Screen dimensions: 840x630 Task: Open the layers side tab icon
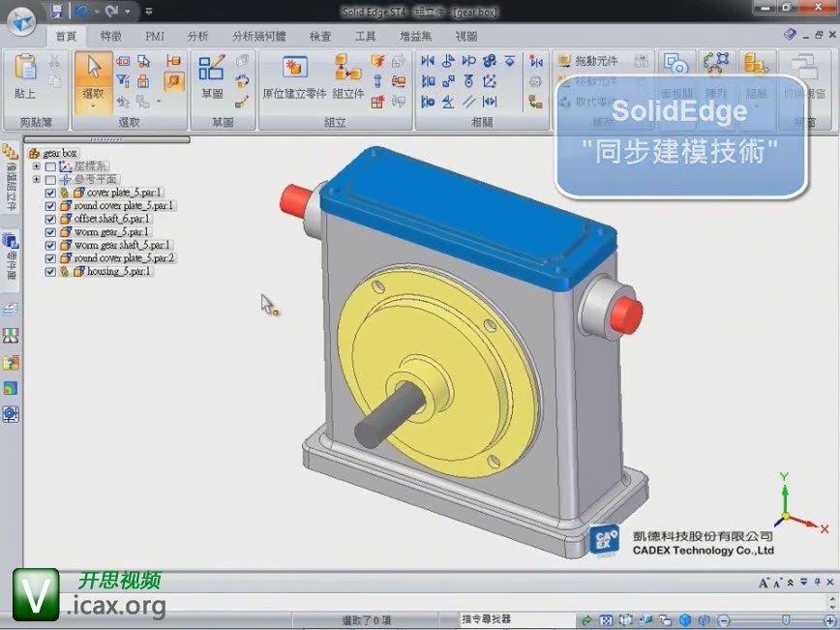[x=11, y=310]
